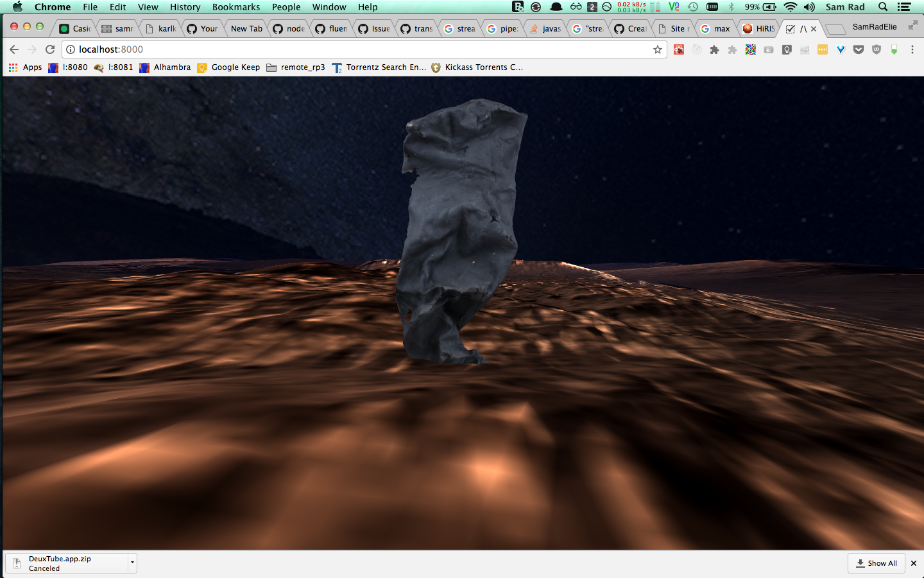The height and width of the screenshot is (578, 924).
Task: Open the Bookmarks menu
Action: pos(236,7)
